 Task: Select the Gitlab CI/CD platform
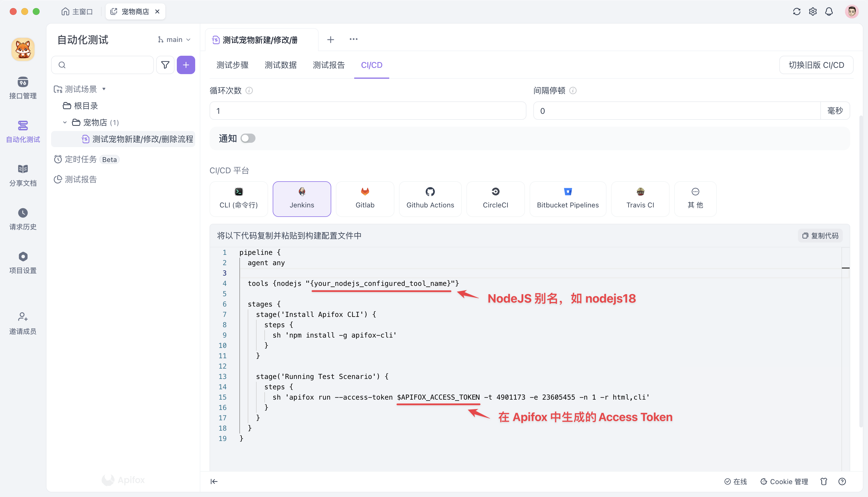pos(365,199)
